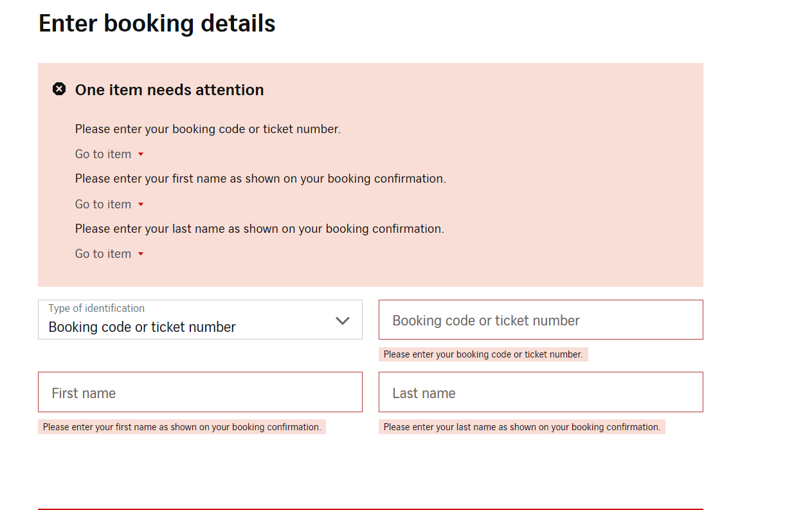Image resolution: width=812 pixels, height=510 pixels.
Task: Follow "Go to item" for the last name error
Action: [x=104, y=254]
